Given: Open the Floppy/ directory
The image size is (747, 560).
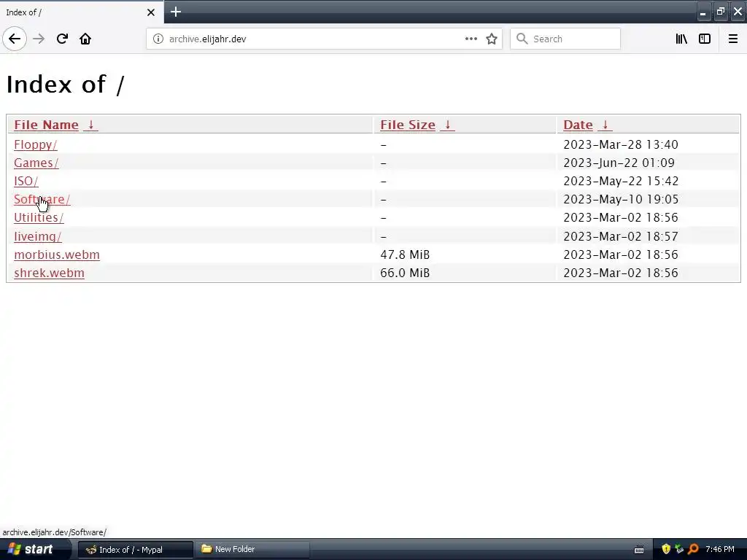Looking at the screenshot, I should click(x=35, y=145).
